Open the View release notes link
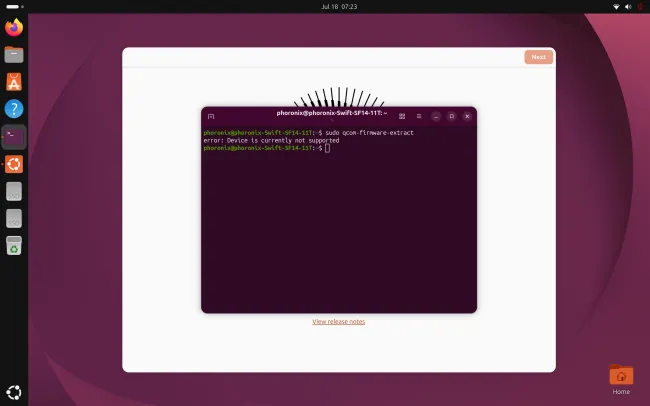The width and height of the screenshot is (650, 406). (x=339, y=321)
